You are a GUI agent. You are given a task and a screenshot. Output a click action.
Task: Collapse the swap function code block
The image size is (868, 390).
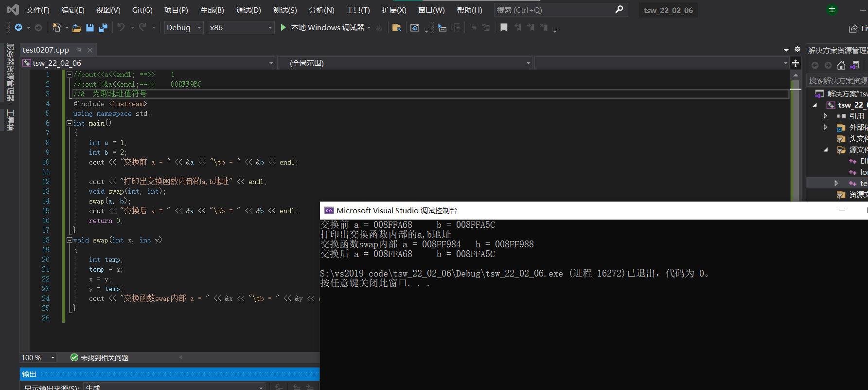70,240
